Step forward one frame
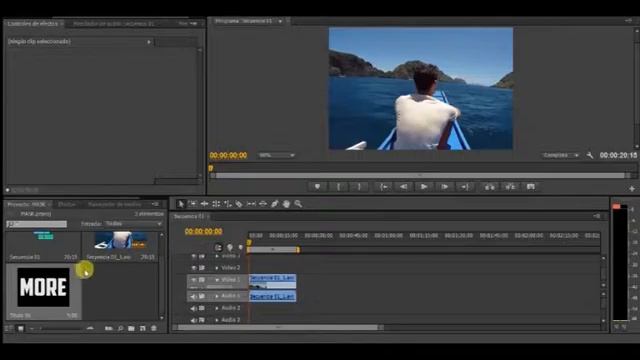The image size is (640, 360). 444,187
